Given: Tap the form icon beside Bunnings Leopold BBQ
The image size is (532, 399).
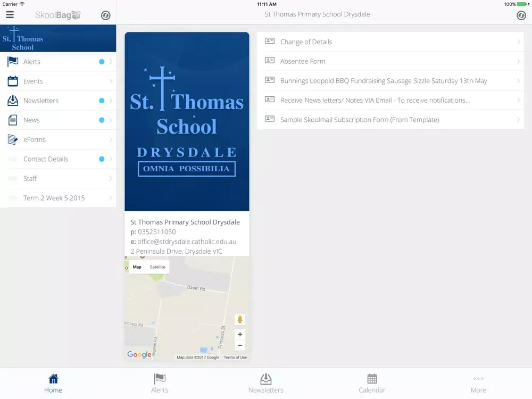Looking at the screenshot, I should (269, 80).
